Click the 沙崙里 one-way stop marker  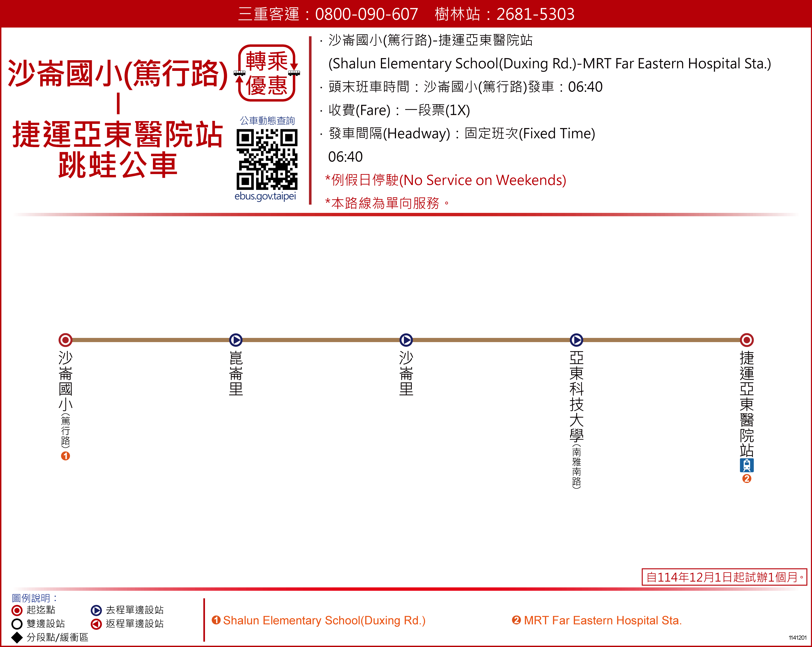[x=406, y=340]
